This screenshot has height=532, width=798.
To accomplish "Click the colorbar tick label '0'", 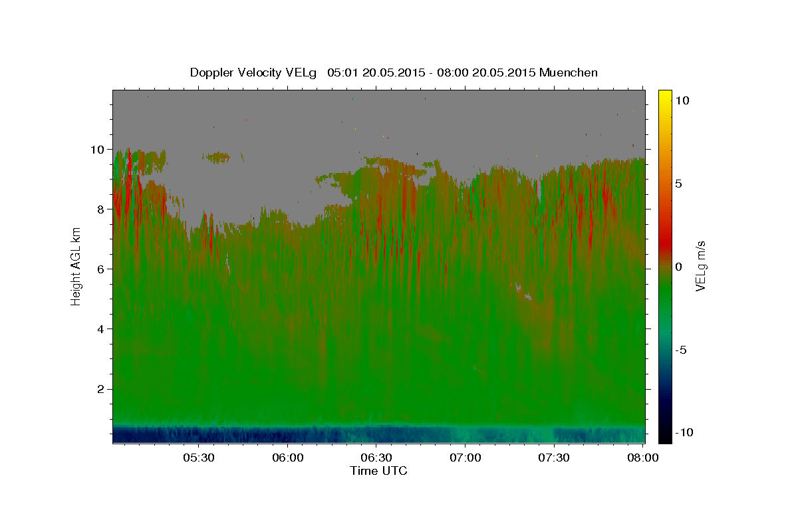I will [679, 267].
